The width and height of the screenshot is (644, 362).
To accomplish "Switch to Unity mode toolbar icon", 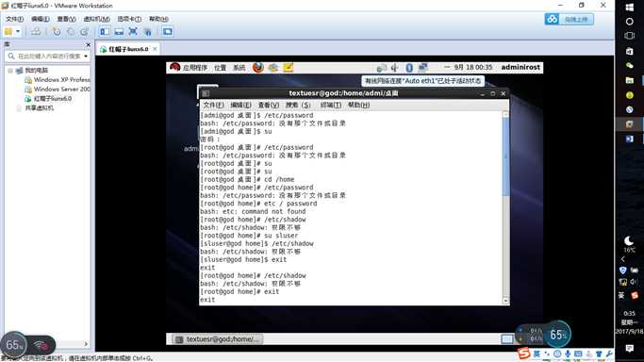I will pos(147,32).
